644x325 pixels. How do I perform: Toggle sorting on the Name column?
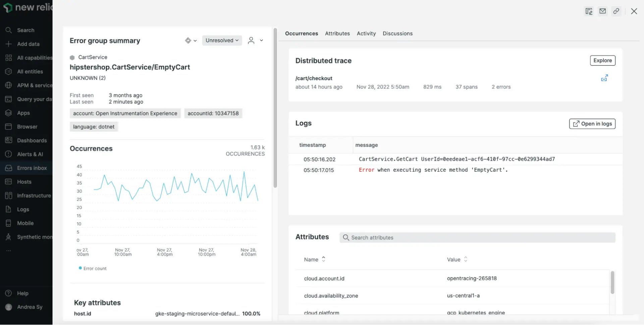click(x=323, y=259)
